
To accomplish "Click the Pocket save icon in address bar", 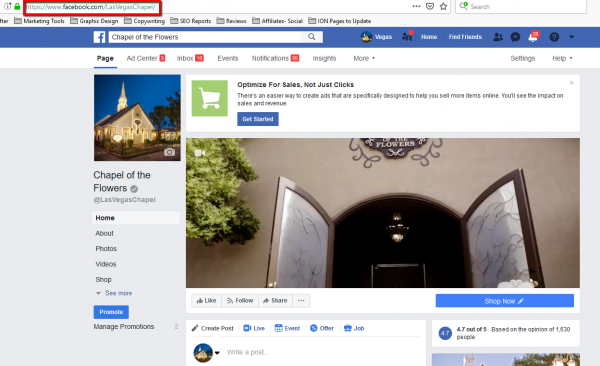I will [430, 7].
